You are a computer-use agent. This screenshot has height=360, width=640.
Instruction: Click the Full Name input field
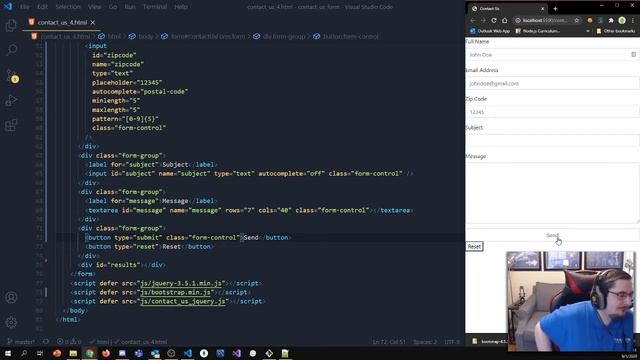pyautogui.click(x=552, y=55)
